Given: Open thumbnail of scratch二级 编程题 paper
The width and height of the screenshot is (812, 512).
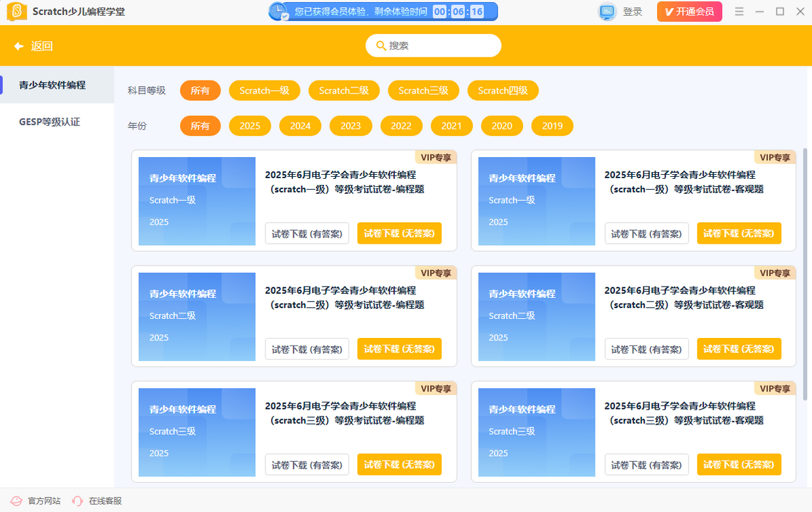Looking at the screenshot, I should point(197,317).
